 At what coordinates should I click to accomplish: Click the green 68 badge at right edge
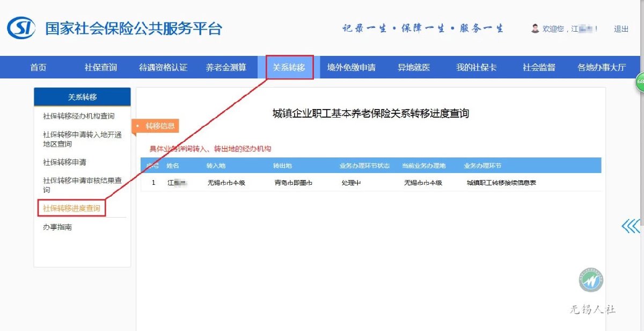pos(640,82)
